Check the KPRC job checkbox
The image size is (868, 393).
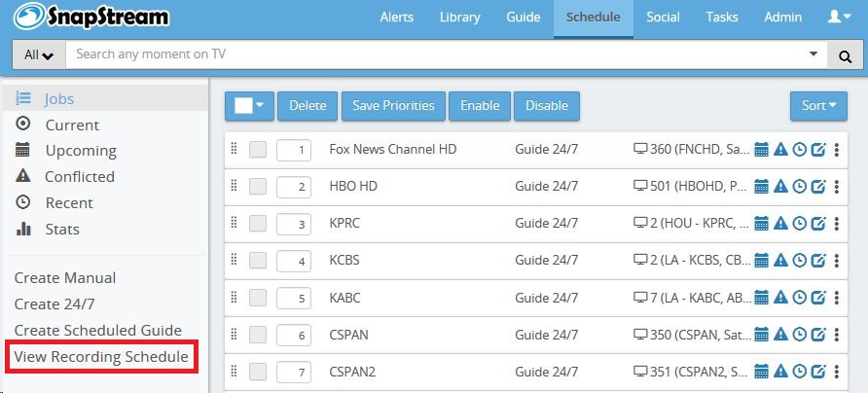[x=258, y=224]
